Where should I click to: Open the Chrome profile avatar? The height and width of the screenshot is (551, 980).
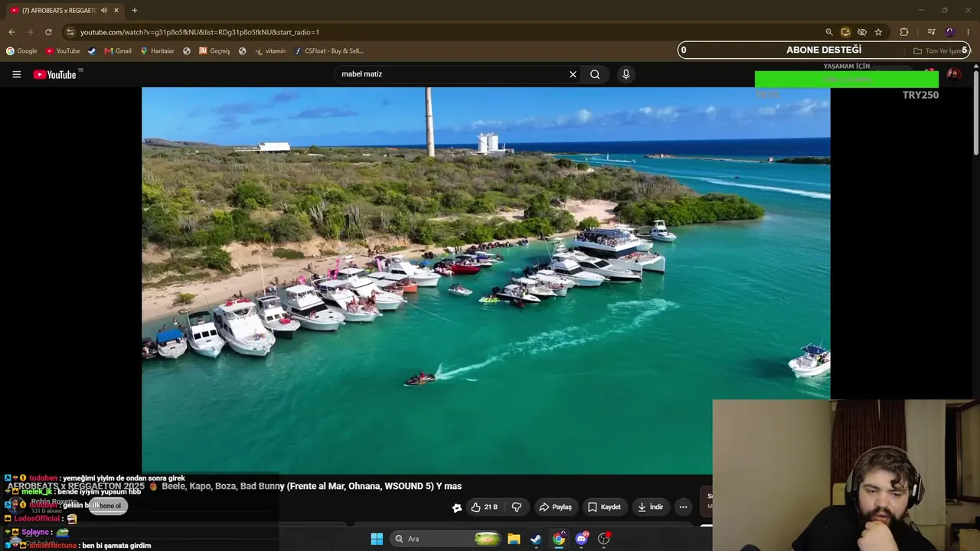pos(950,32)
